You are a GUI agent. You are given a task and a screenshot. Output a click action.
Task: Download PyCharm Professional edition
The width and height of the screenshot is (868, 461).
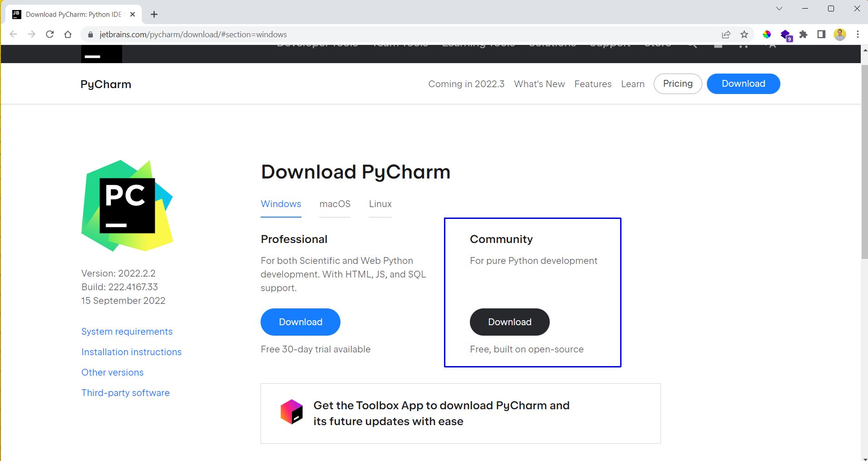coord(301,322)
